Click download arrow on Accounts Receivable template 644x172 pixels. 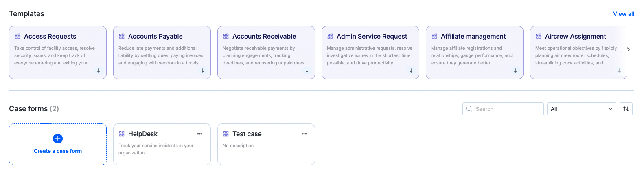[x=307, y=71]
